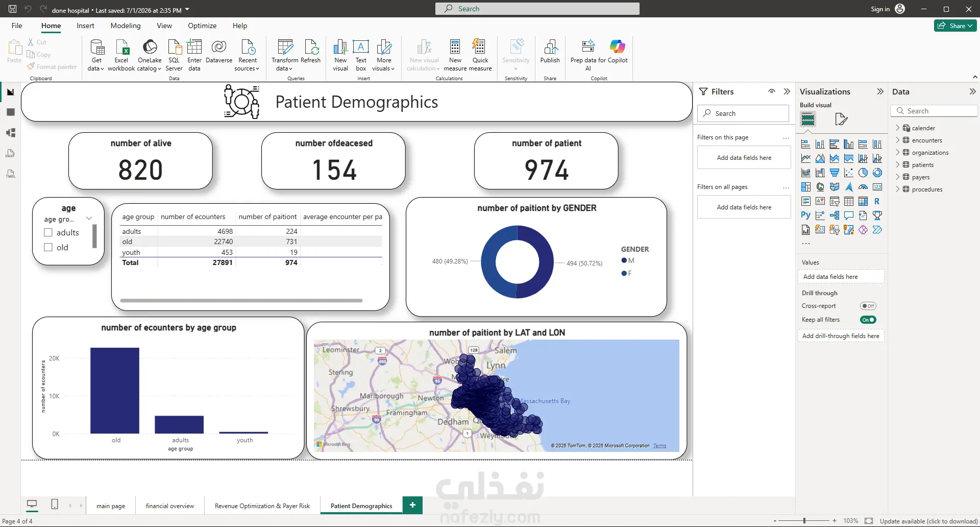
Task: Adjust the zoom slider handle
Action: (x=804, y=521)
